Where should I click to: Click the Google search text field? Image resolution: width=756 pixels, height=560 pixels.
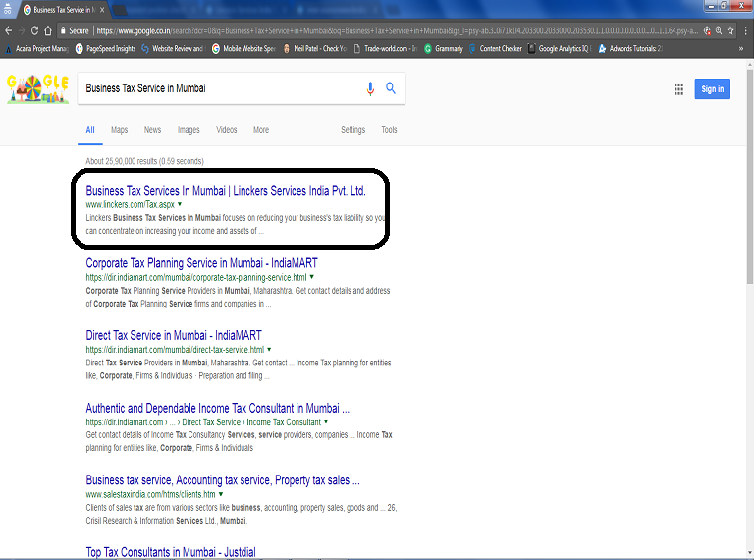pyautogui.click(x=222, y=88)
